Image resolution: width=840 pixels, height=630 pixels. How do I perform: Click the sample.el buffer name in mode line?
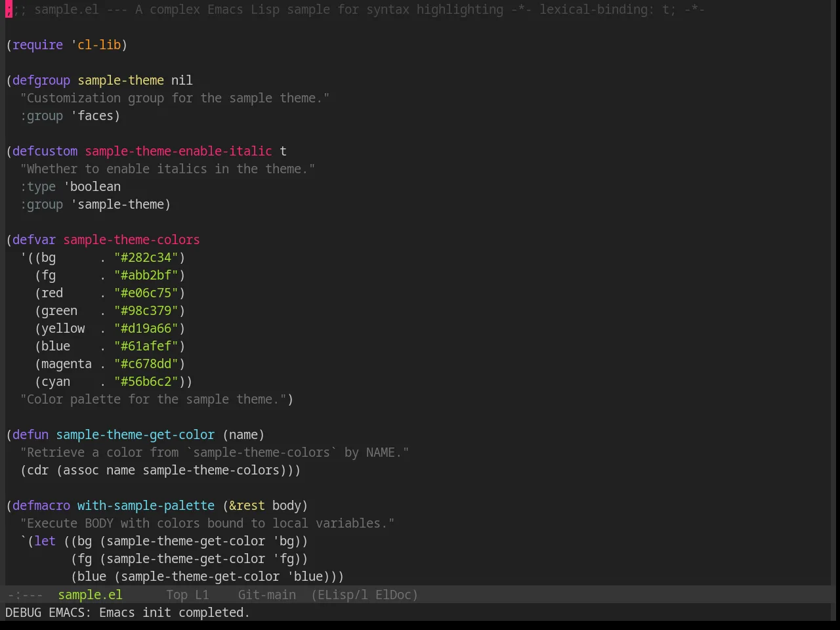click(x=90, y=595)
